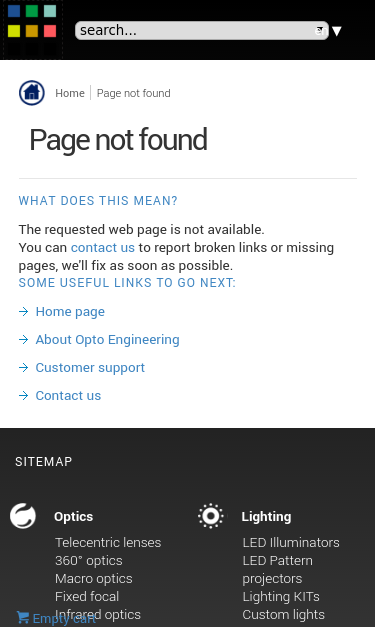This screenshot has height=627, width=375.
Task: Open Macro optics in sitemap
Action: coord(94,579)
